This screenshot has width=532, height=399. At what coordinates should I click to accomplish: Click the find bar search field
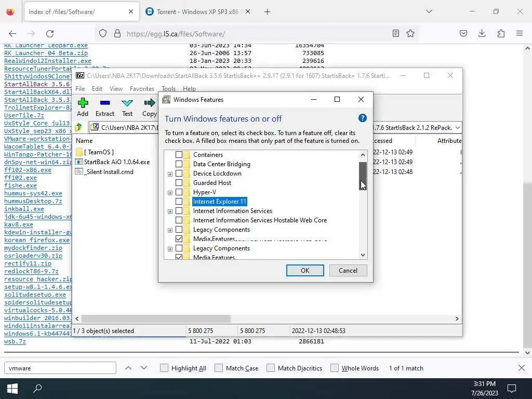60,368
